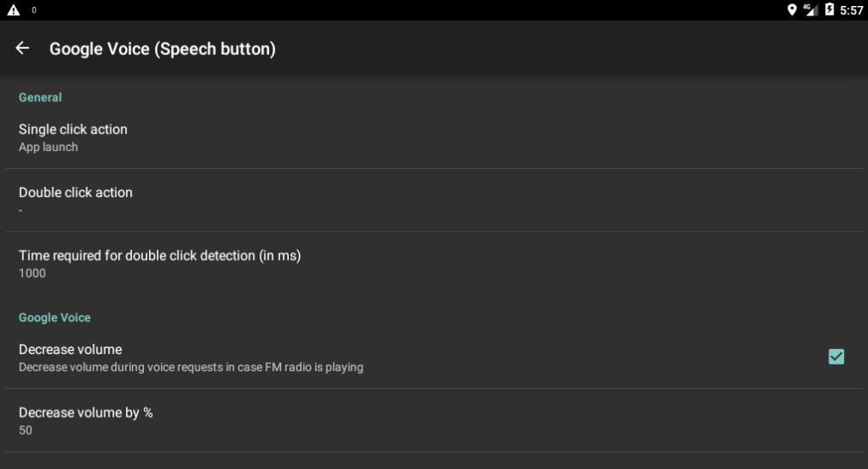This screenshot has height=469, width=868.
Task: Tap the Decrease volume label text
Action: 70,350
